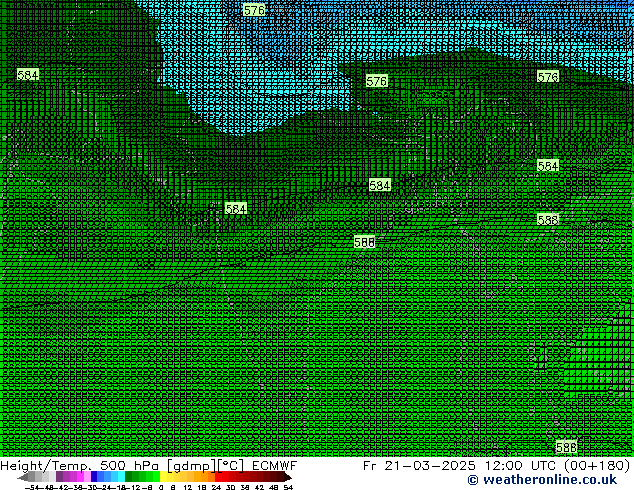Select the 'Height/Temp. 500 hPa' title text
The height and width of the screenshot is (490, 634).
(x=80, y=466)
